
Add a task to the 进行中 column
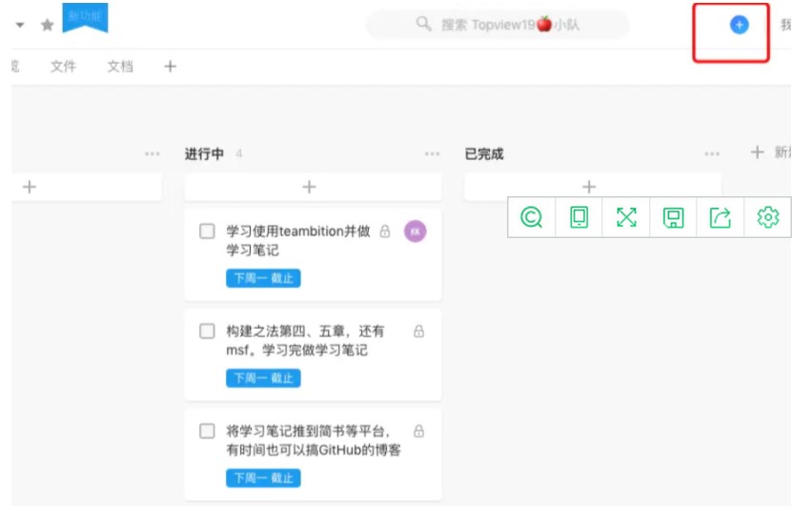click(313, 187)
